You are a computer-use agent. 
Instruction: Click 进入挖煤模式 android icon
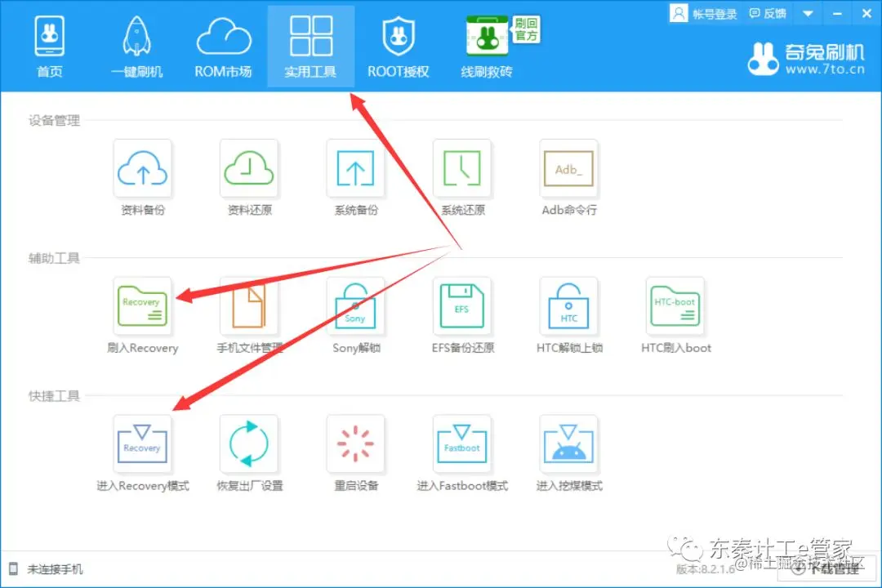pyautogui.click(x=568, y=443)
